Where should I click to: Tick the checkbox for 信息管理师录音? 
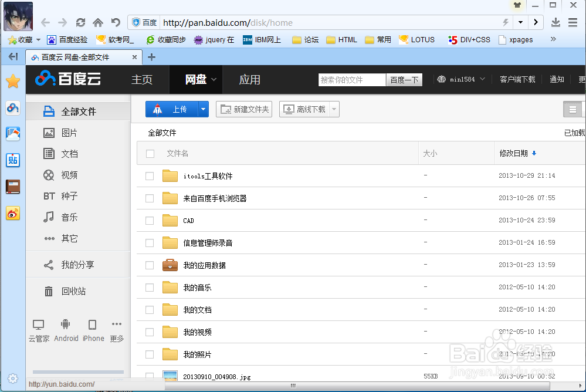150,243
